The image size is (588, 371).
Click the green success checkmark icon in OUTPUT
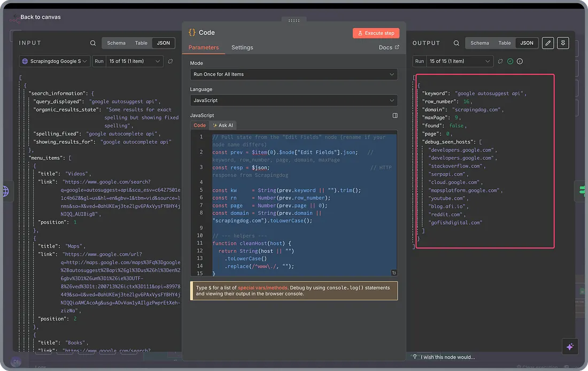point(510,61)
